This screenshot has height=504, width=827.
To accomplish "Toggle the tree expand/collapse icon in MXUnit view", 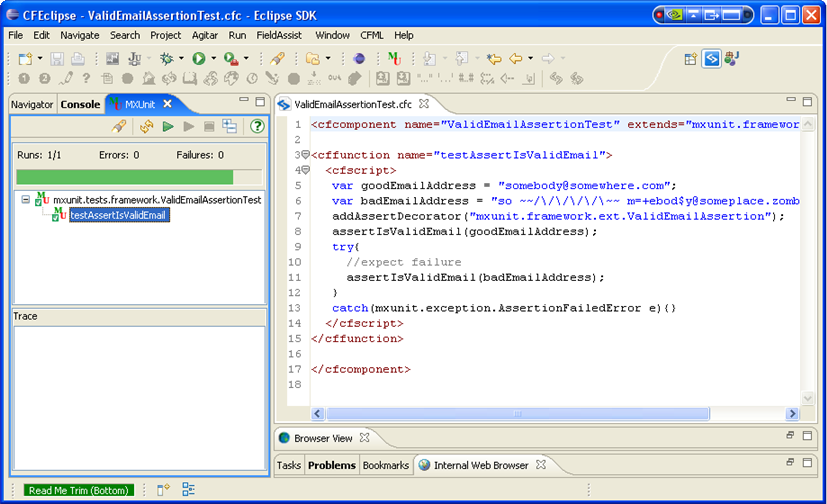I will click(x=229, y=127).
